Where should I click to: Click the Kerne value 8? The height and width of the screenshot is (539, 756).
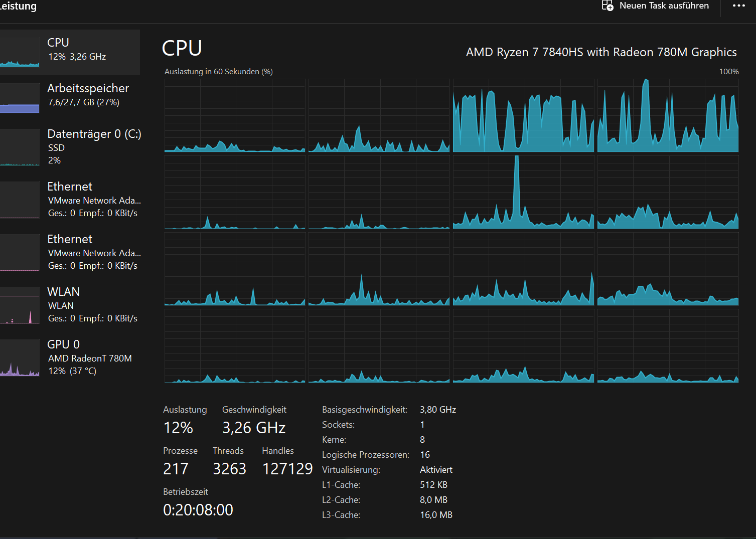click(422, 440)
